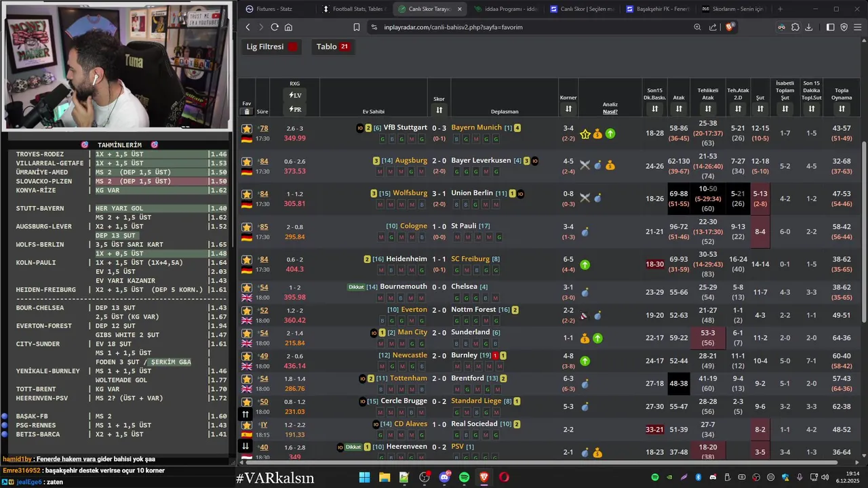This screenshot has height=488, width=868.
Task: Switch to Football Stats, Tables tab
Action: [353, 9]
